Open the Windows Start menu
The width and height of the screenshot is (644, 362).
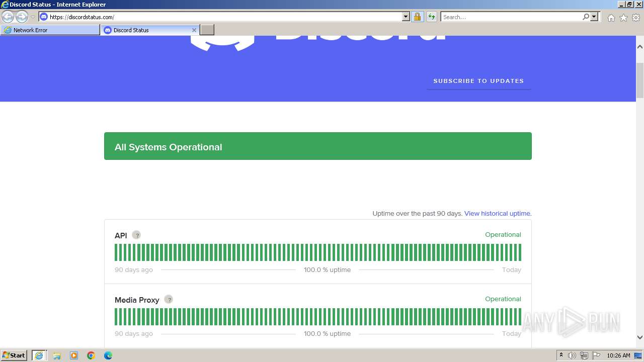[14, 355]
